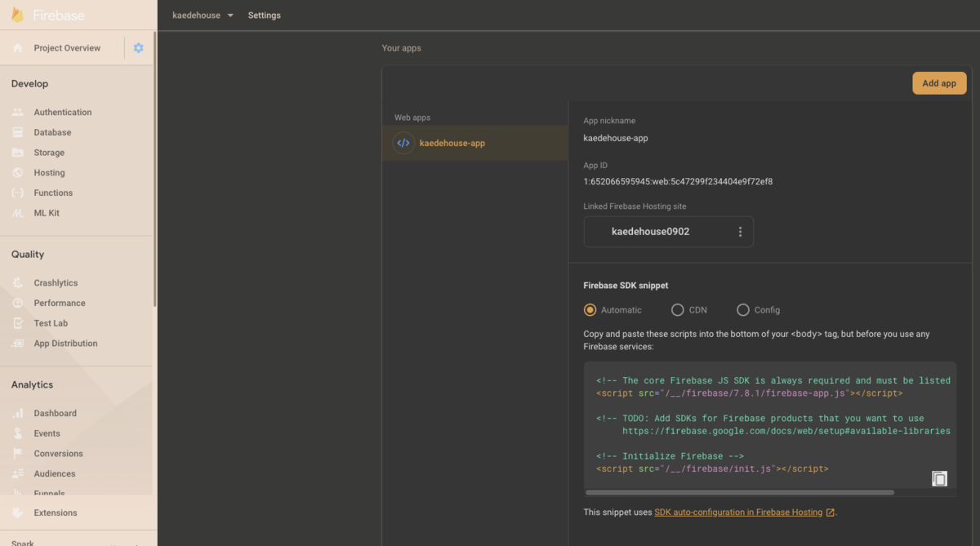Viewport: 980px width, 546px height.
Task: Click the horizontal scrollbar under code snippet
Action: 740,492
